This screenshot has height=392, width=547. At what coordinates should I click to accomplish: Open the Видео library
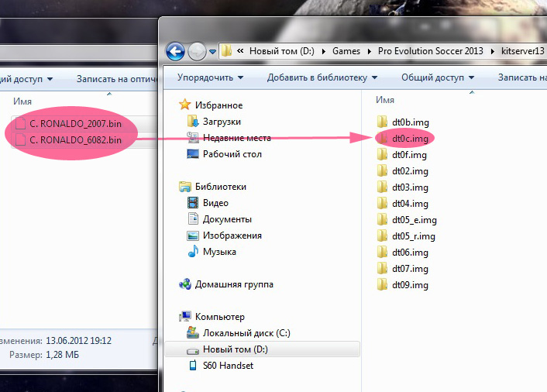click(215, 203)
